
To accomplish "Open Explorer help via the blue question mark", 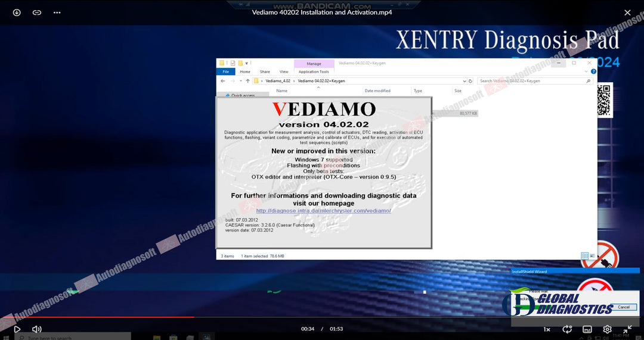I will click(593, 71).
